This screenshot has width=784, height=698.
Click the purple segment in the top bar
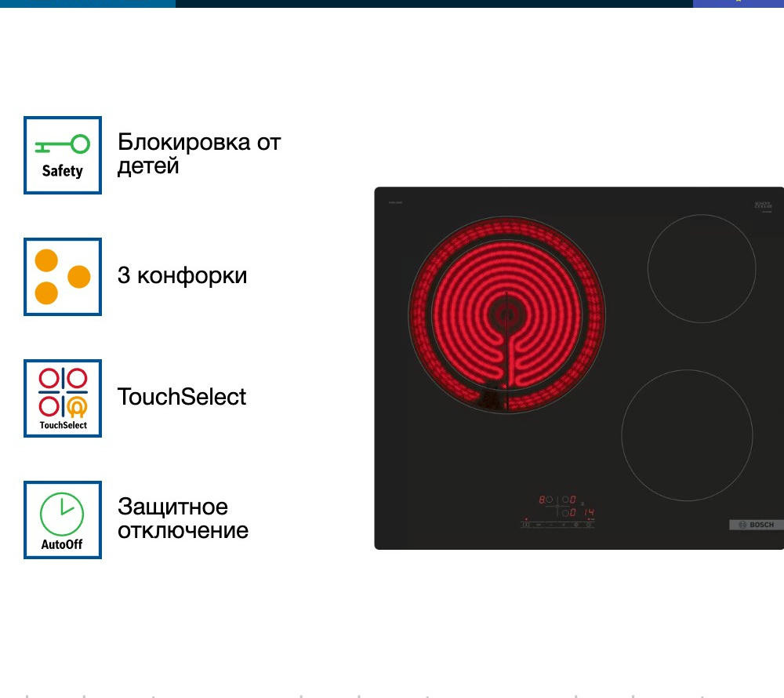738,3
